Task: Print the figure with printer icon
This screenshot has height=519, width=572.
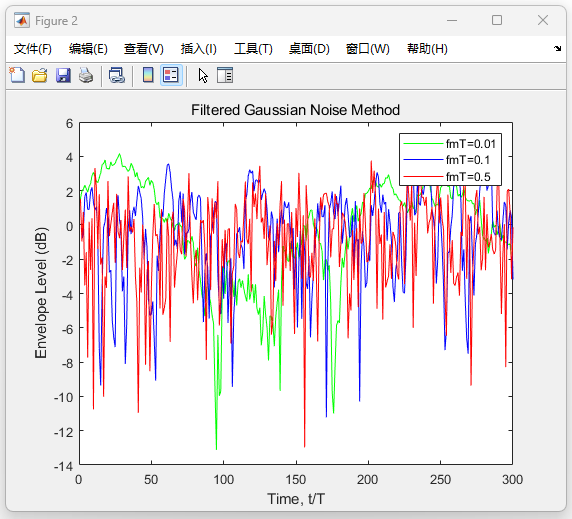Action: coord(86,75)
